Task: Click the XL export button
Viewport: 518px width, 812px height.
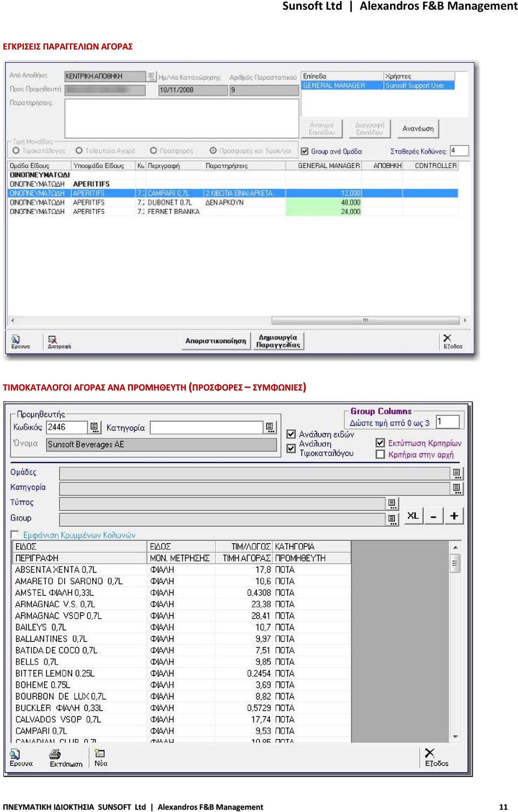Action: click(413, 516)
